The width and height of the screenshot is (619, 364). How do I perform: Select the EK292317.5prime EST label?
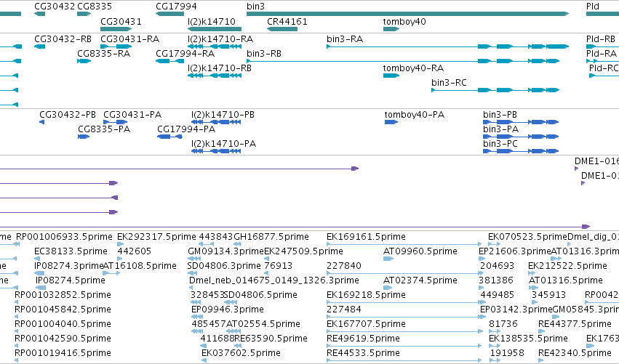156,237
